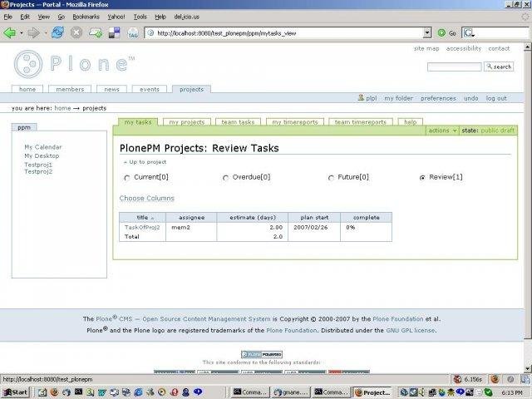This screenshot has width=532, height=399.
Task: Click the search engine icon in browser search box
Action: 469,33
